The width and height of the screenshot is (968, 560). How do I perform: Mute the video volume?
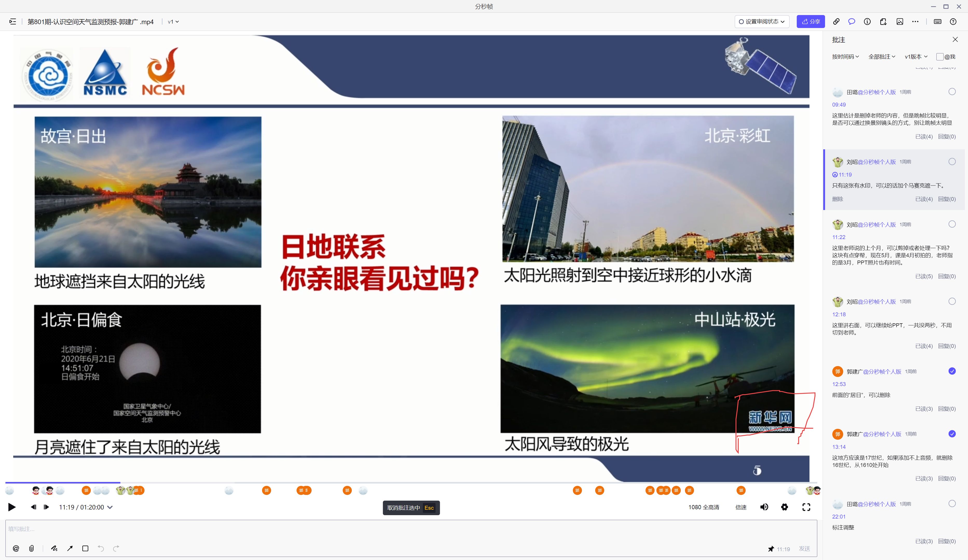pos(764,507)
